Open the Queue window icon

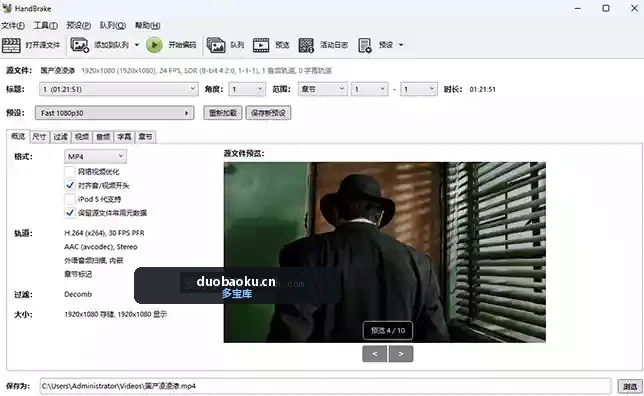pos(216,45)
